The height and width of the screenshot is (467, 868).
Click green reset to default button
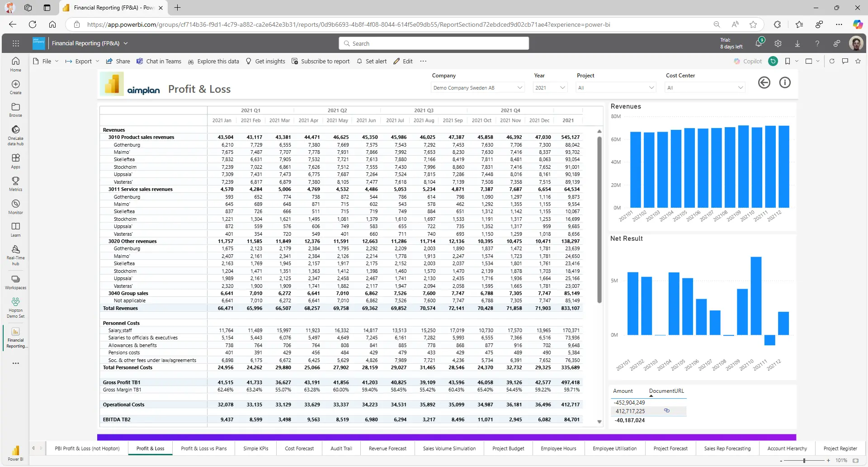(x=773, y=61)
